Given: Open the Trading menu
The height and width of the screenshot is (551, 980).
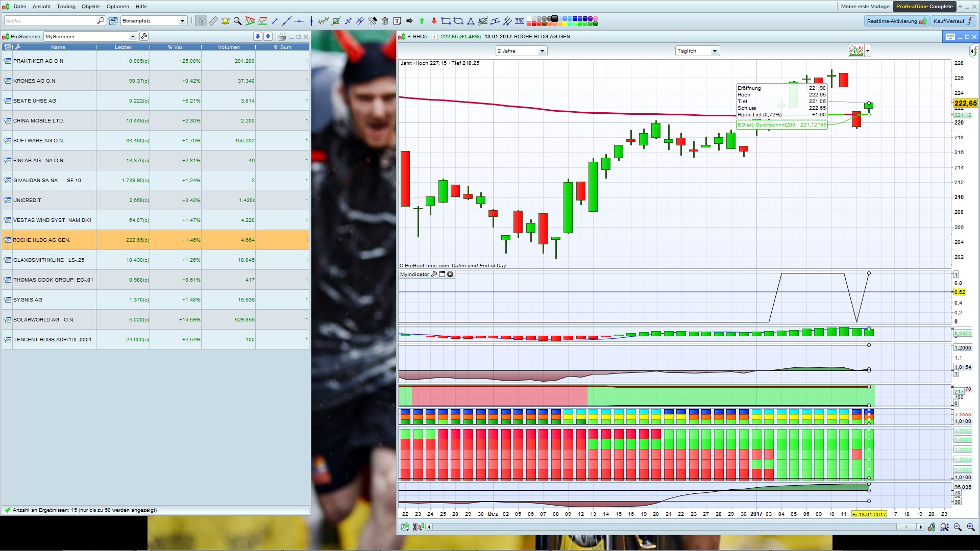Looking at the screenshot, I should click(66, 7).
